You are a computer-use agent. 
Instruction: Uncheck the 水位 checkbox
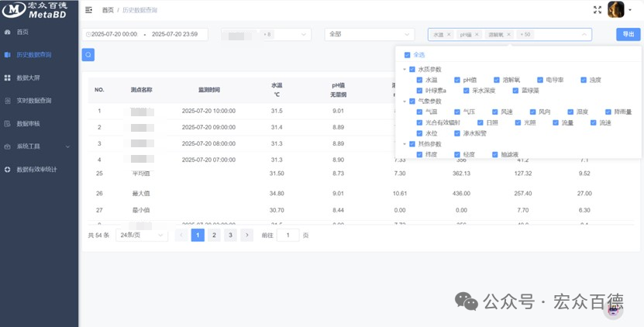419,133
